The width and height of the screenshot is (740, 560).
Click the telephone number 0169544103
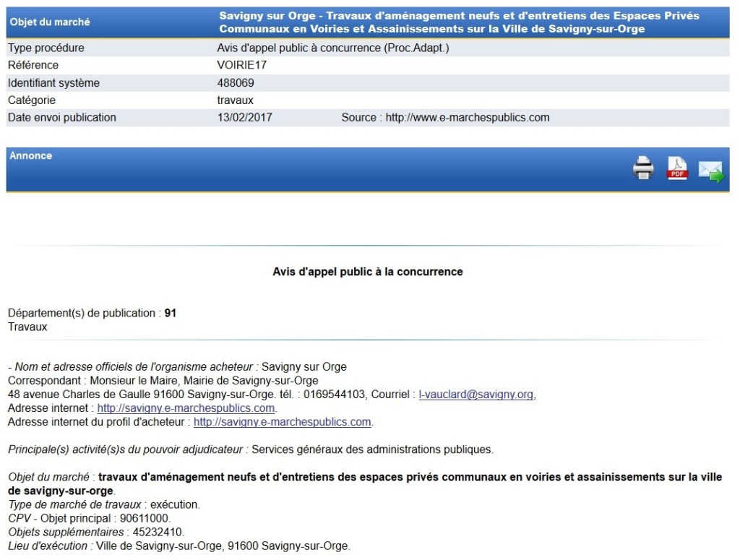340,395
